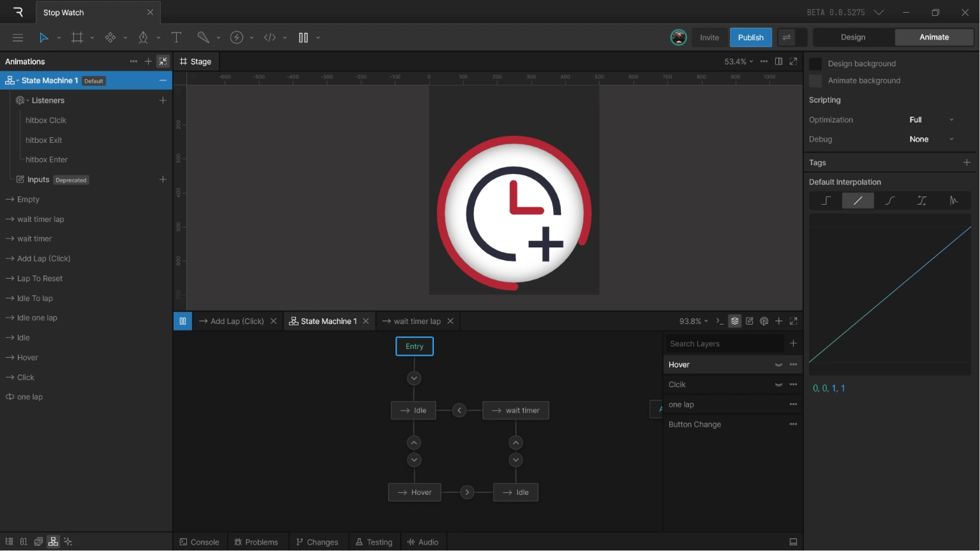Click the lightning Events tool

click(x=237, y=38)
